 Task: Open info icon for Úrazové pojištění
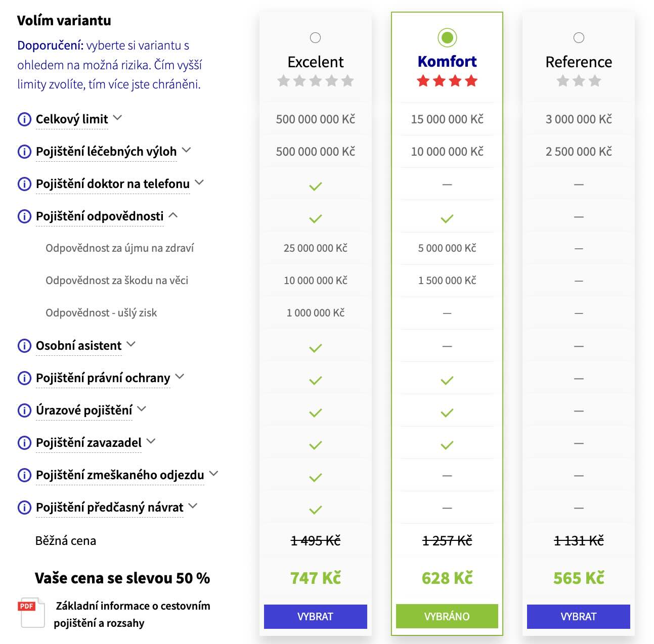click(24, 410)
